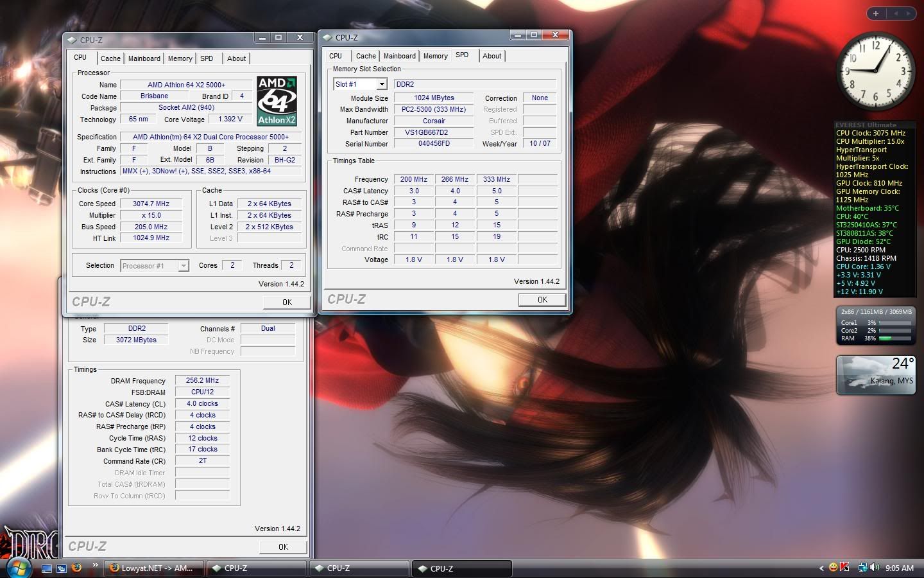Switch to the Lowyat.NET Firefox taskbar button
This screenshot has height=578, width=924.
click(x=155, y=568)
